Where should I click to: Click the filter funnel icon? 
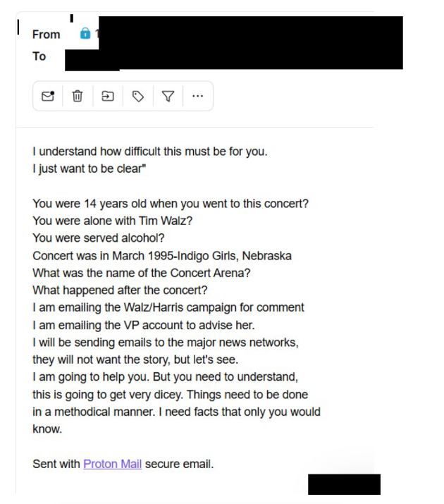pyautogui.click(x=168, y=96)
